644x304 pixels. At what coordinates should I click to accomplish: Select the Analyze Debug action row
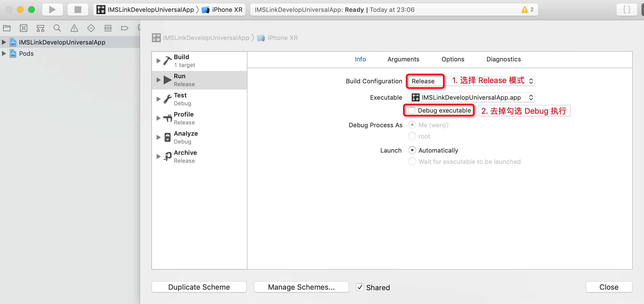(x=199, y=137)
